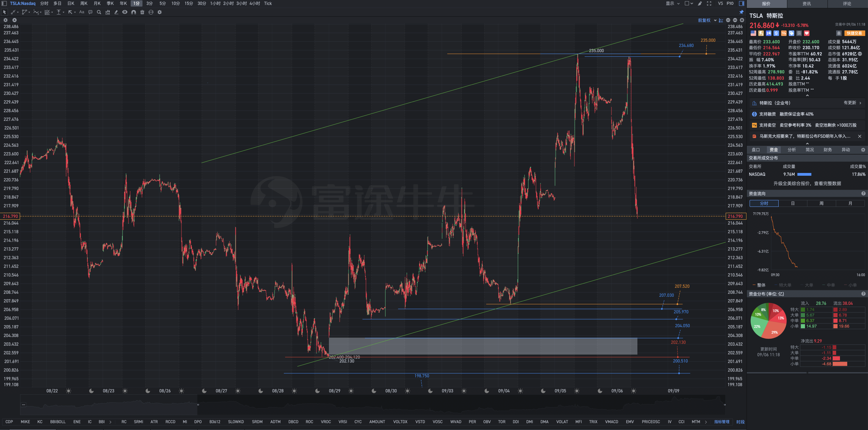The image size is (868, 430).
Task: Switch to the 5分 timeframe
Action: (162, 3)
